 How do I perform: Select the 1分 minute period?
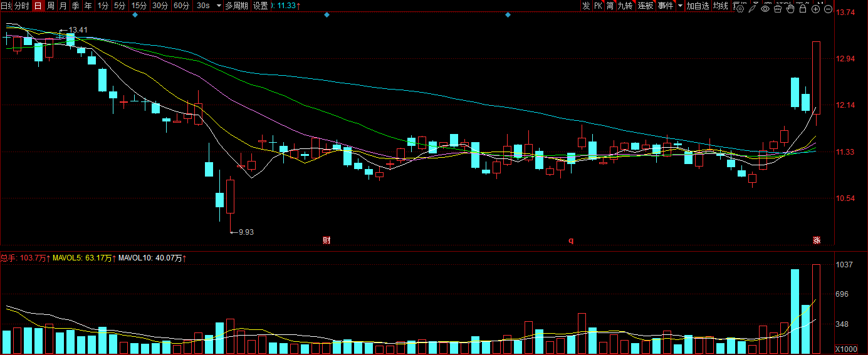[x=103, y=6]
